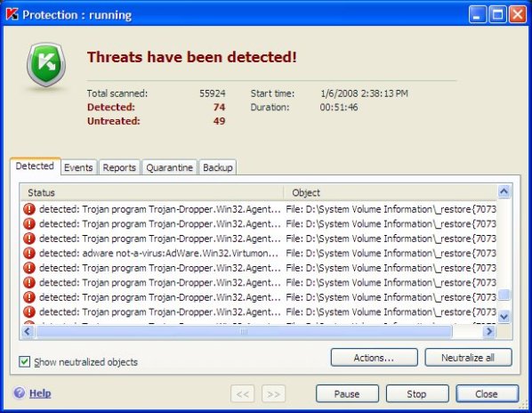This screenshot has height=413, width=532.
Task: Click the >> next navigation button
Action: [273, 393]
